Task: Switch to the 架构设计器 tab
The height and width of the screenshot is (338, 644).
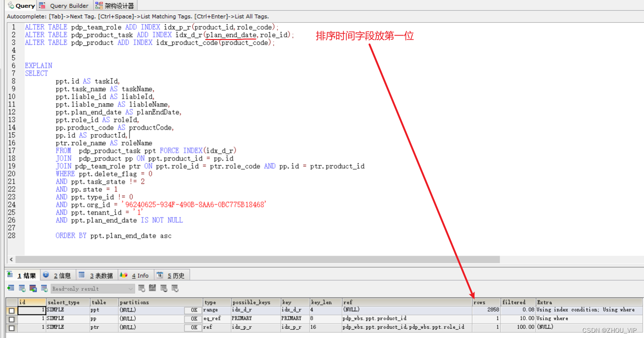Action: click(114, 6)
